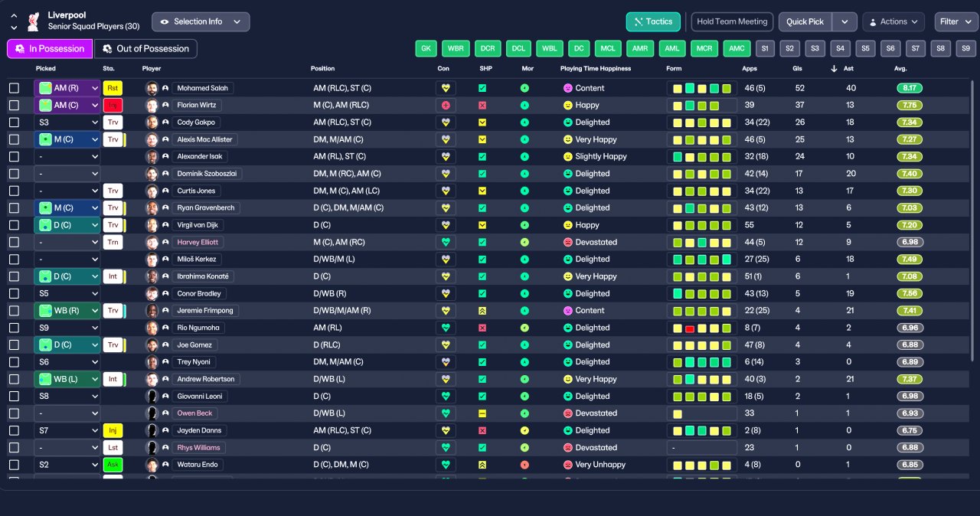Click Mohamed Salah's face portrait
980x516 pixels.
click(x=152, y=88)
